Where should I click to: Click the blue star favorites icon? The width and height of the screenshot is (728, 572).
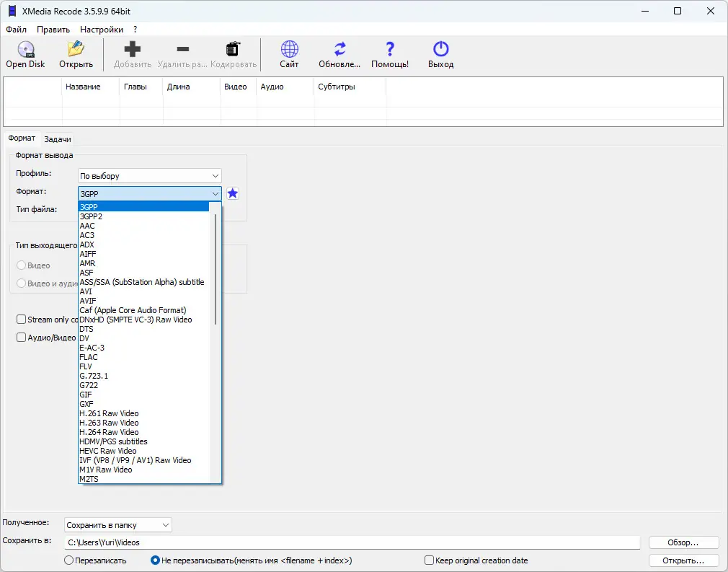(x=233, y=193)
